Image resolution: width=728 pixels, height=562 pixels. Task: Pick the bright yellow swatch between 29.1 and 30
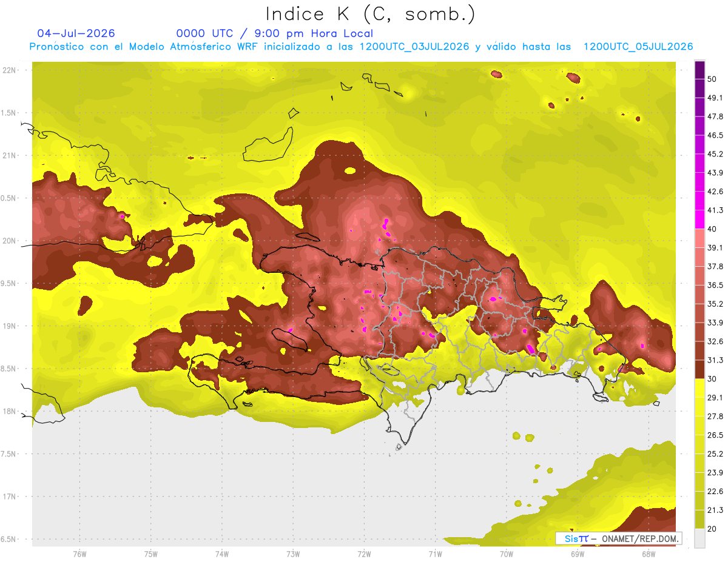click(699, 388)
